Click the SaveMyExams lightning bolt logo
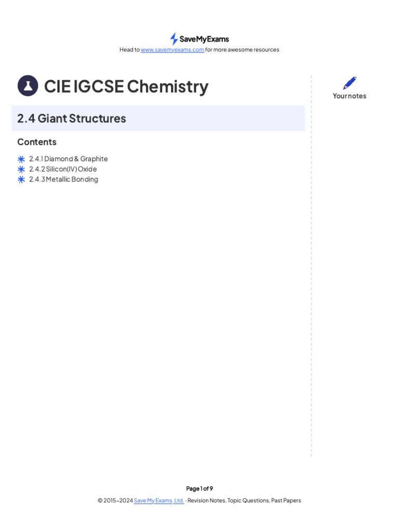399x532 pixels. pyautogui.click(x=174, y=39)
